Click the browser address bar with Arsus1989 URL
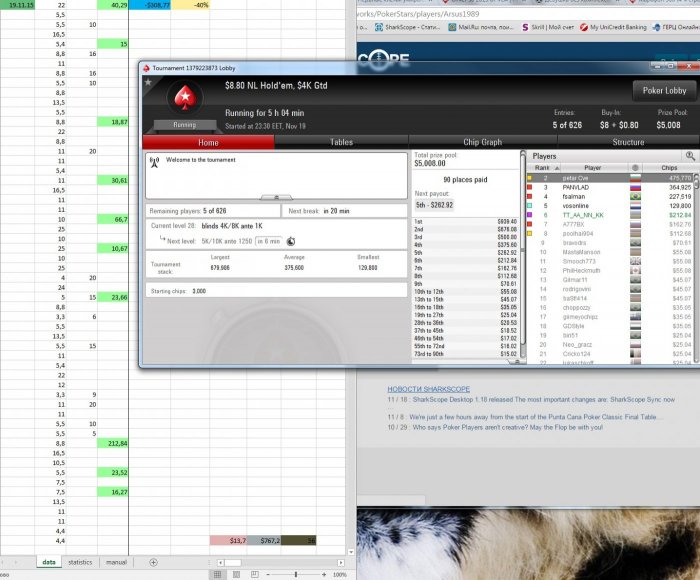The width and height of the screenshot is (700, 580). coord(528,14)
